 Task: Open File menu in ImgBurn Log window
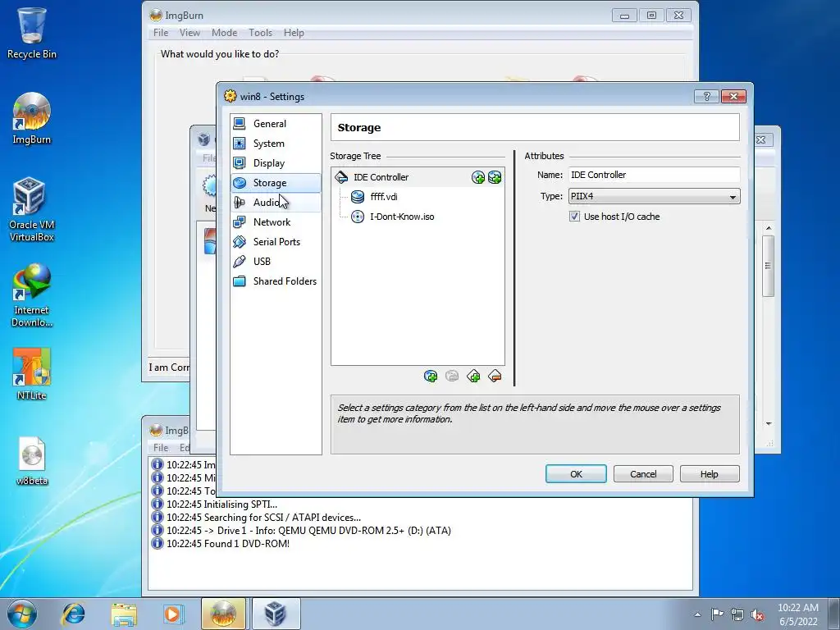coord(161,447)
